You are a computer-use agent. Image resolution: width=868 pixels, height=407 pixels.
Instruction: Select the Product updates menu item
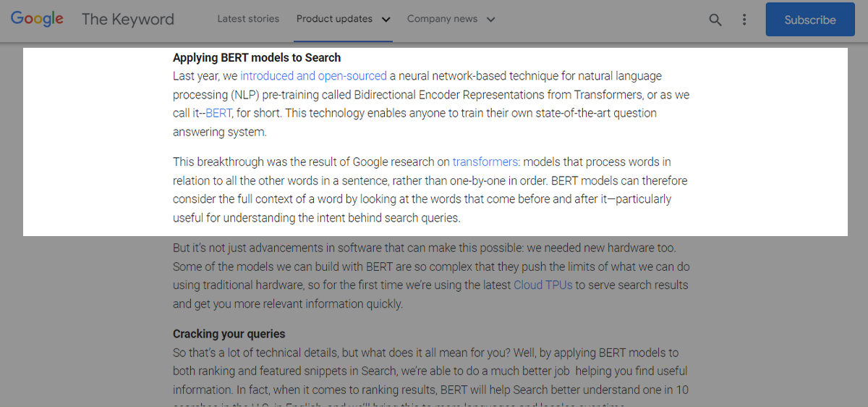pos(334,19)
